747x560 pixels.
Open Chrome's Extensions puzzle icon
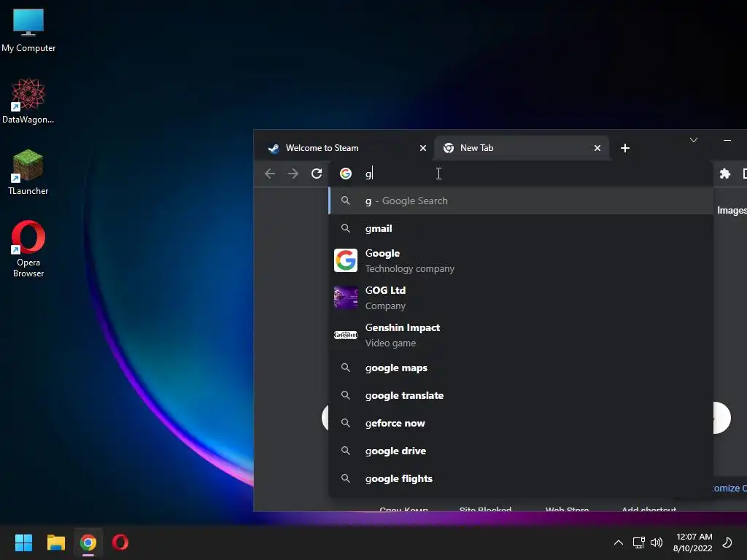[x=724, y=174]
